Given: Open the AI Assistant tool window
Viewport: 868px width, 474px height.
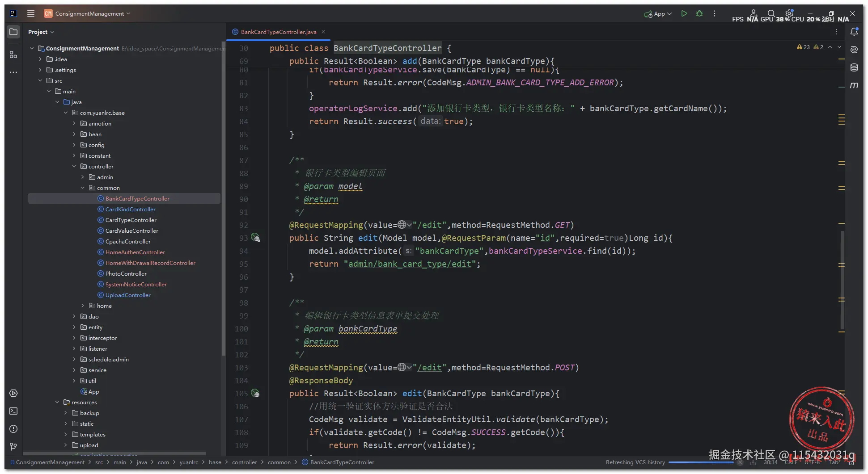Looking at the screenshot, I should (x=854, y=49).
